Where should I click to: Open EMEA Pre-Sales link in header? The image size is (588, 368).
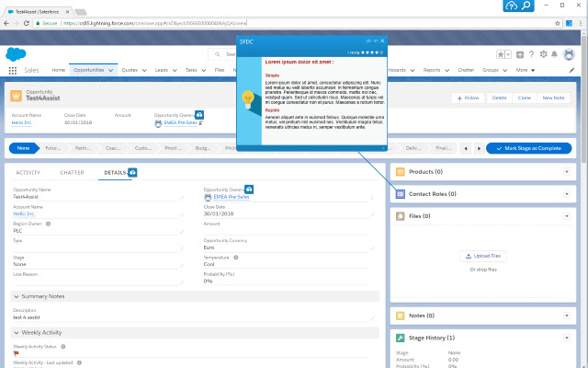coord(180,122)
